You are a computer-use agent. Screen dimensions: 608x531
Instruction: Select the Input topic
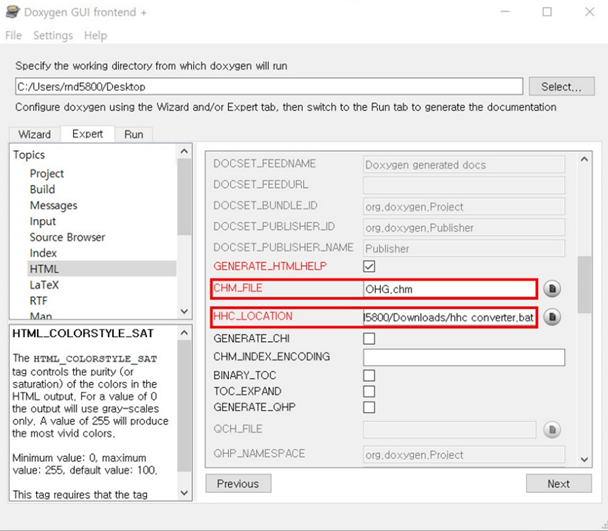[x=43, y=221]
